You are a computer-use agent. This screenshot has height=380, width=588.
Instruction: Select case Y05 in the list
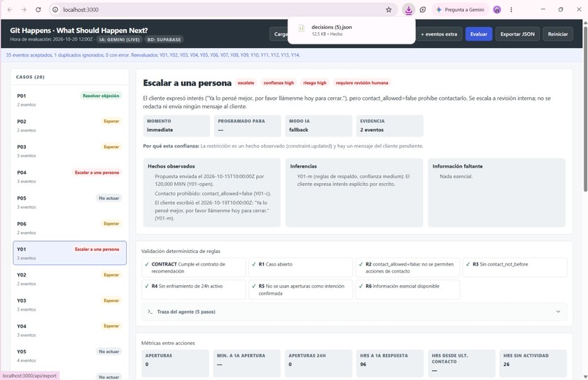(x=70, y=356)
